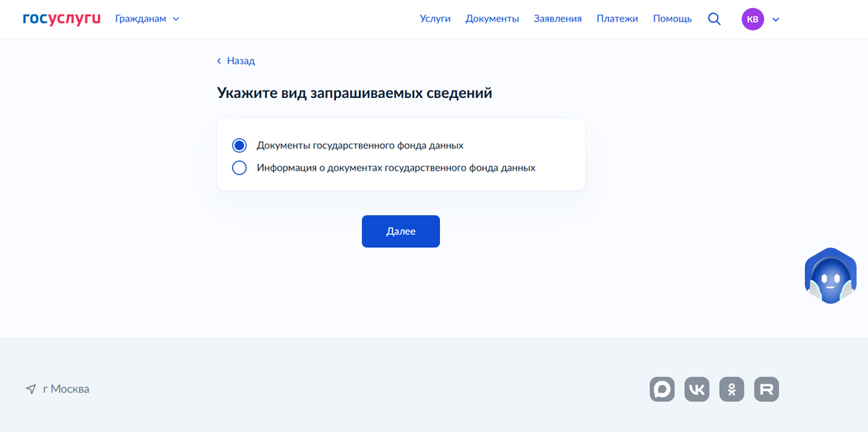Open the Помощь section
The width and height of the screenshot is (868, 432).
[x=672, y=19]
